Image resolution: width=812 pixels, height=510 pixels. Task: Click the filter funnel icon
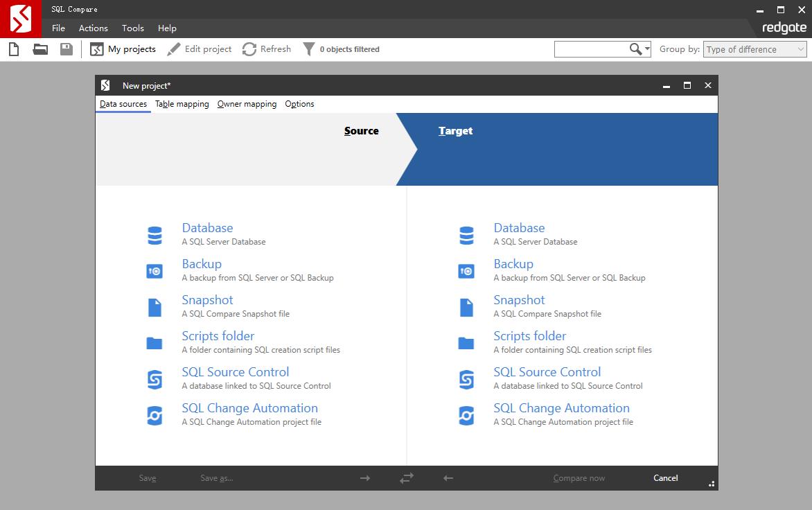[x=309, y=49]
